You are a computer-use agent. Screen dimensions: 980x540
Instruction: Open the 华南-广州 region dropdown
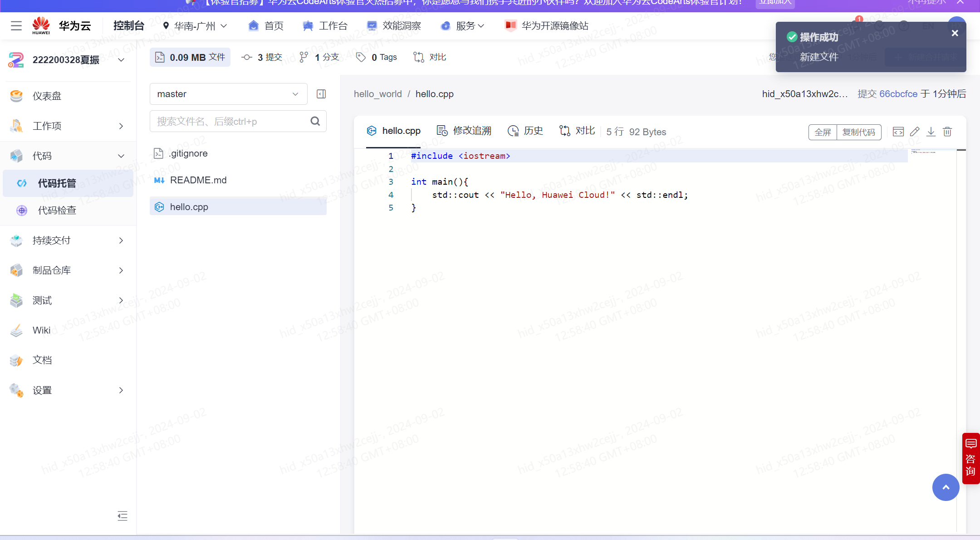point(195,26)
